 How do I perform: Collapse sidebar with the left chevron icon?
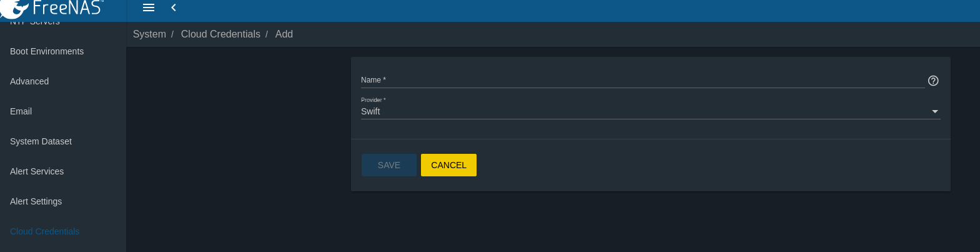(174, 8)
